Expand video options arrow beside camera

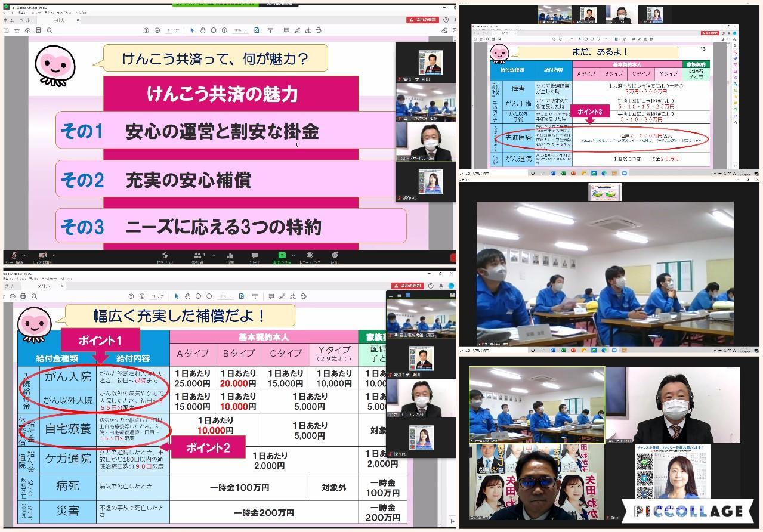click(x=54, y=253)
